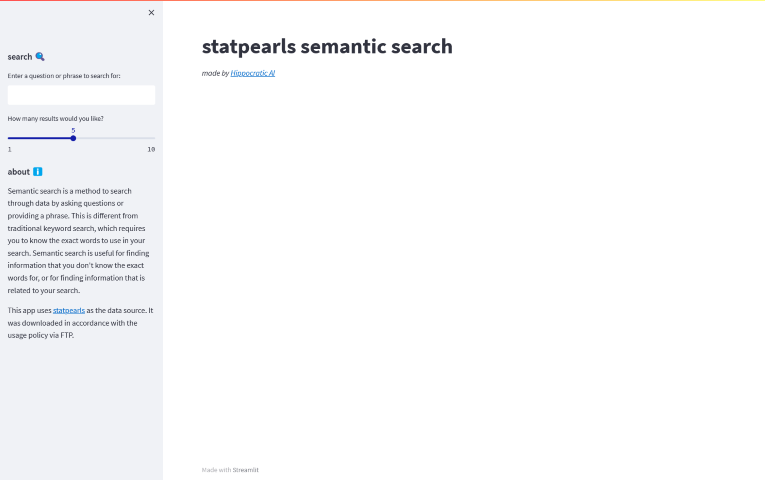Click the 'How many results would you like?' label
765x480 pixels.
click(55, 118)
